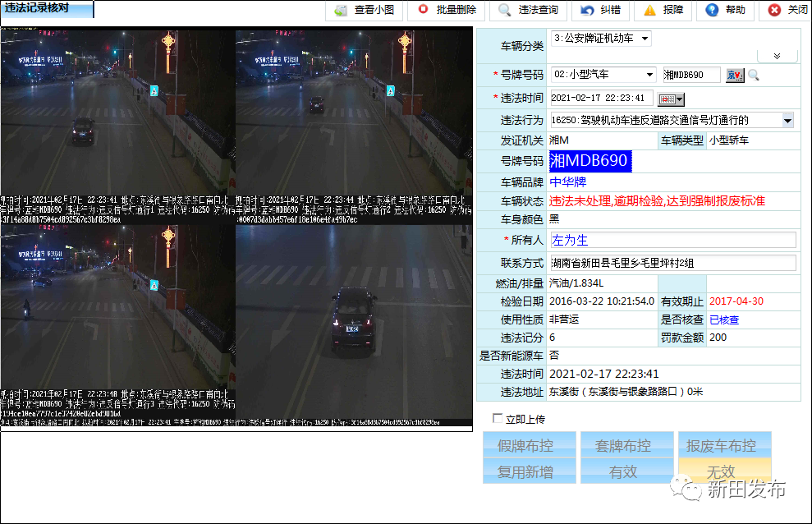Click the 使用性质 value 非营运
The image size is (812, 524).
pyautogui.click(x=564, y=319)
